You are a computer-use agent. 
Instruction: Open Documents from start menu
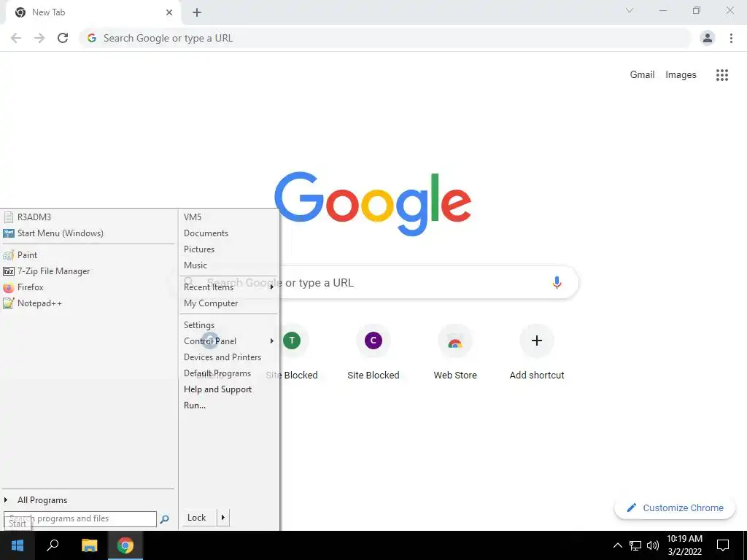[x=206, y=233]
